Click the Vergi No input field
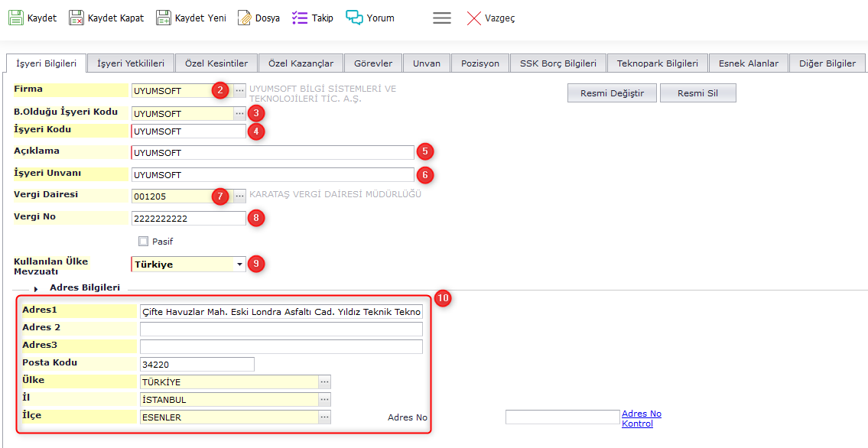 (x=188, y=219)
